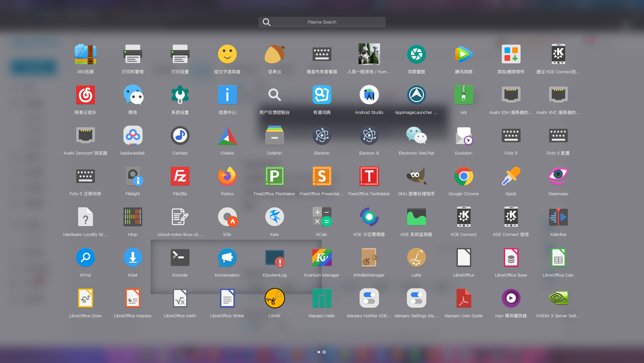The height and width of the screenshot is (363, 644).
Task: Launch FileZilla
Action: click(180, 176)
